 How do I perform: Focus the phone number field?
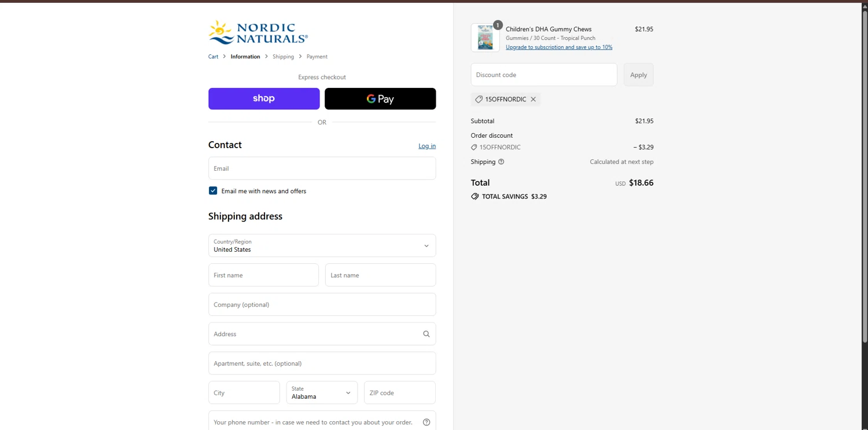click(322, 422)
